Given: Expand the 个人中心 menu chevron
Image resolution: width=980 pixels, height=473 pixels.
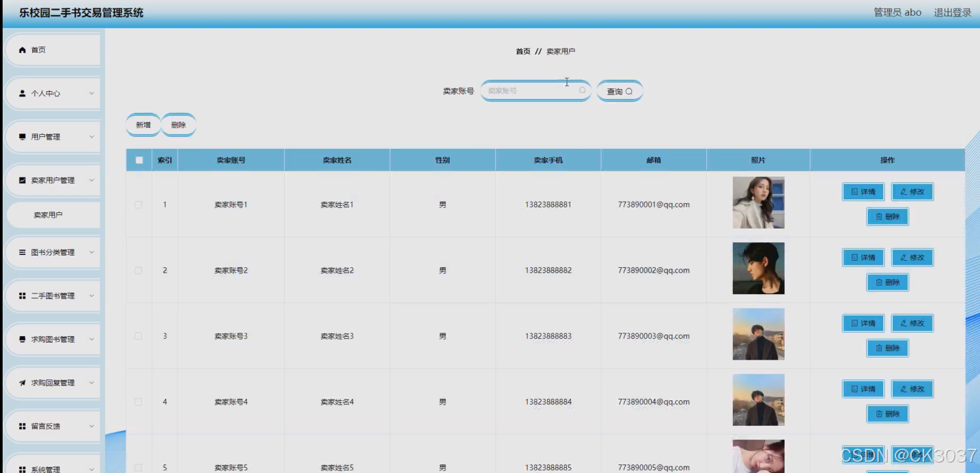Looking at the screenshot, I should [92, 94].
